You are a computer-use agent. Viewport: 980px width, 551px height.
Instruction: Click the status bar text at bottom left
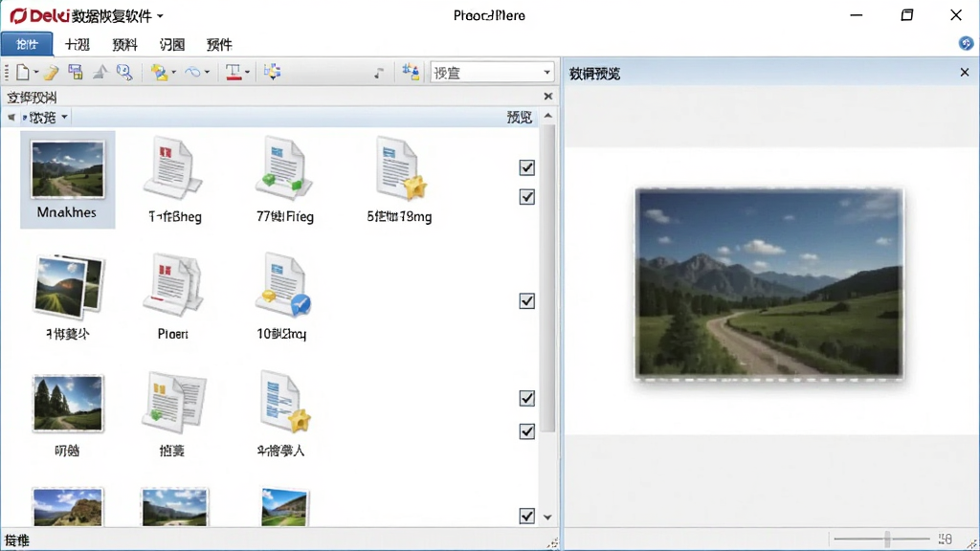(17, 540)
